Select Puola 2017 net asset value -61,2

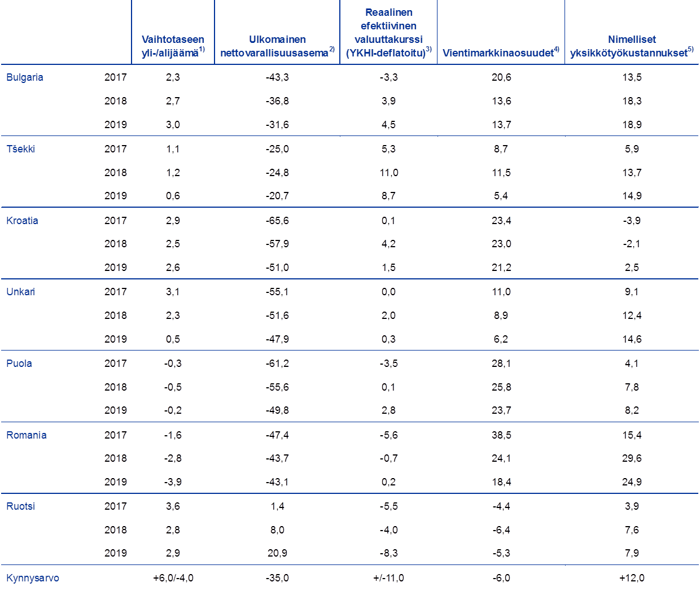pos(277,364)
